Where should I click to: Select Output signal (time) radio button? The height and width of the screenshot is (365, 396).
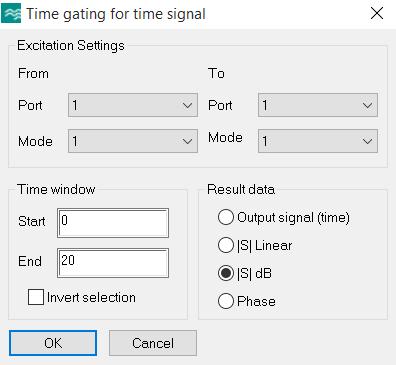tap(226, 217)
